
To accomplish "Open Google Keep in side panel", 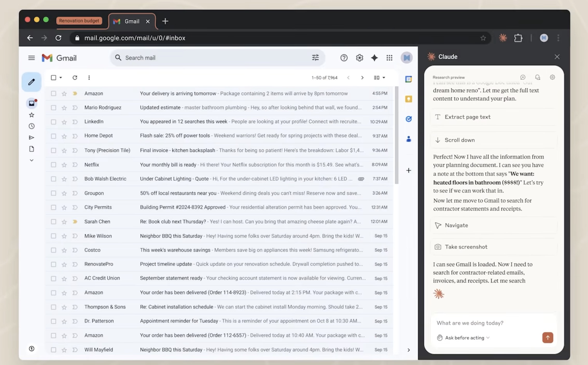I will click(x=408, y=99).
